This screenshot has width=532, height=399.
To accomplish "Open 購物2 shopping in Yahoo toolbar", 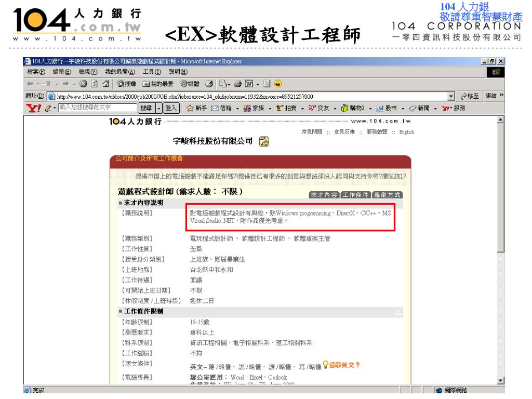I will [353, 108].
